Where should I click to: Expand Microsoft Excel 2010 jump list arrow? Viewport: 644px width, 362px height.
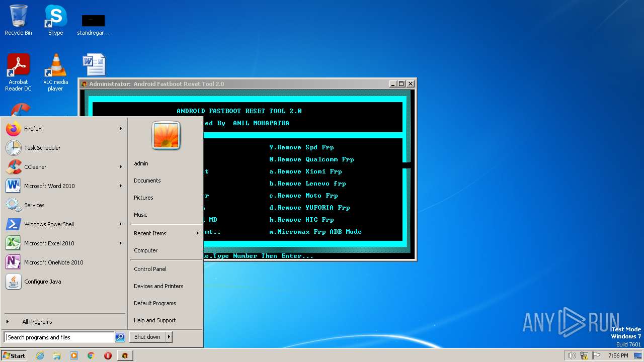[121, 243]
